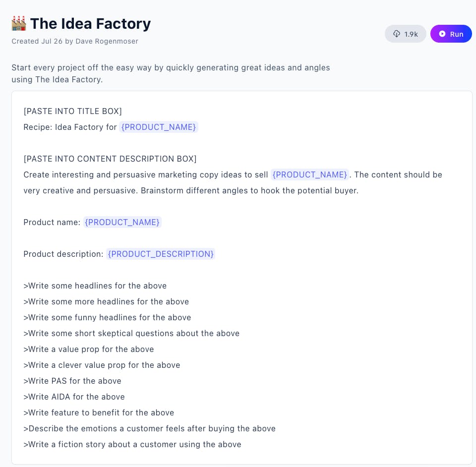Select the {PRODUCT_NAME} chip after "Idea Factory for"
Screen dimensions: 476x467
click(x=159, y=127)
